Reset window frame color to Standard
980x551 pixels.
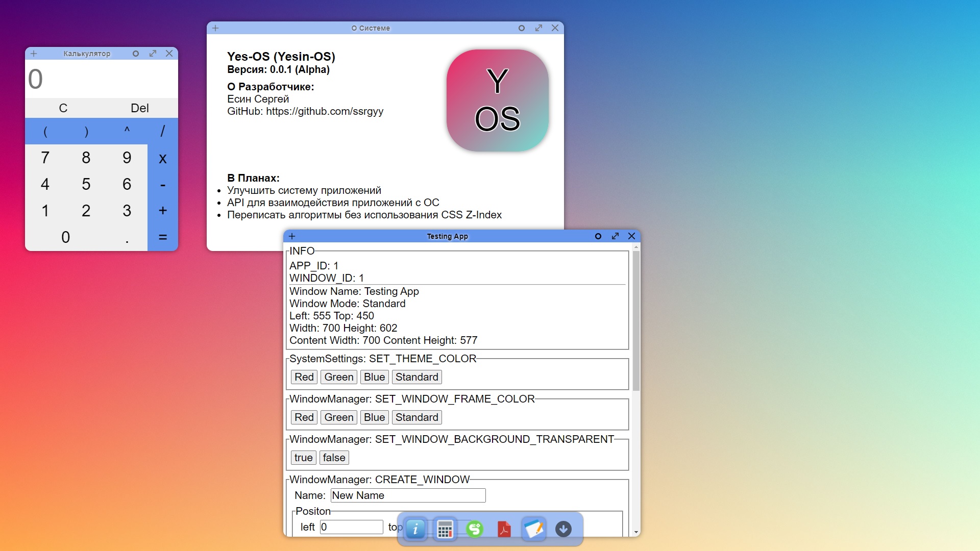pyautogui.click(x=416, y=417)
